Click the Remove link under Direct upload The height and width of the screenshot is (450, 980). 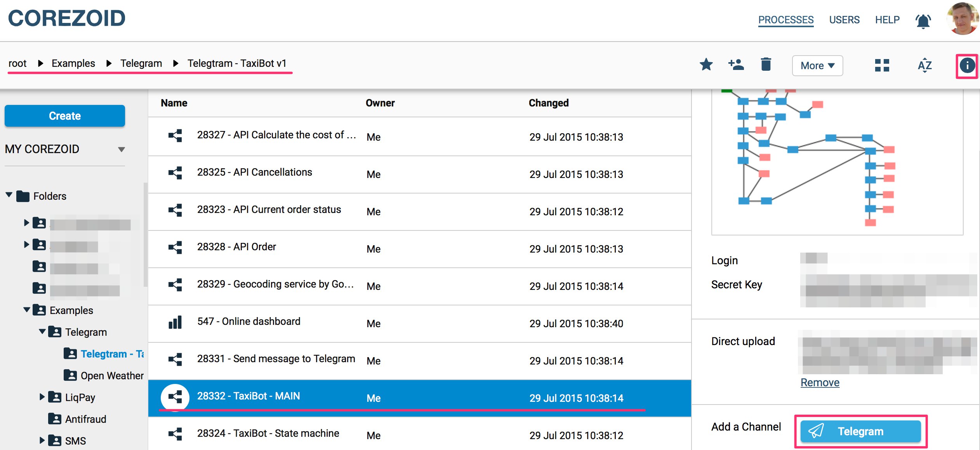[820, 383]
